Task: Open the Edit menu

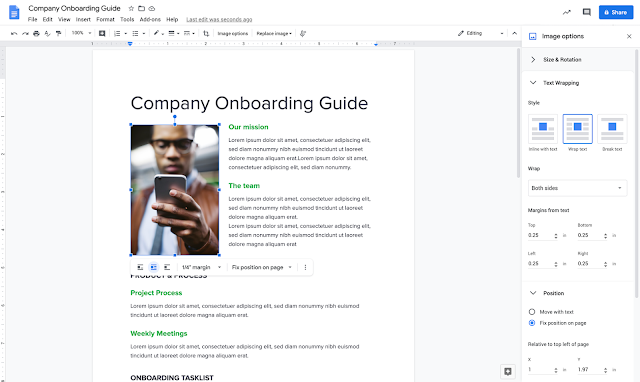Action: (x=47, y=19)
